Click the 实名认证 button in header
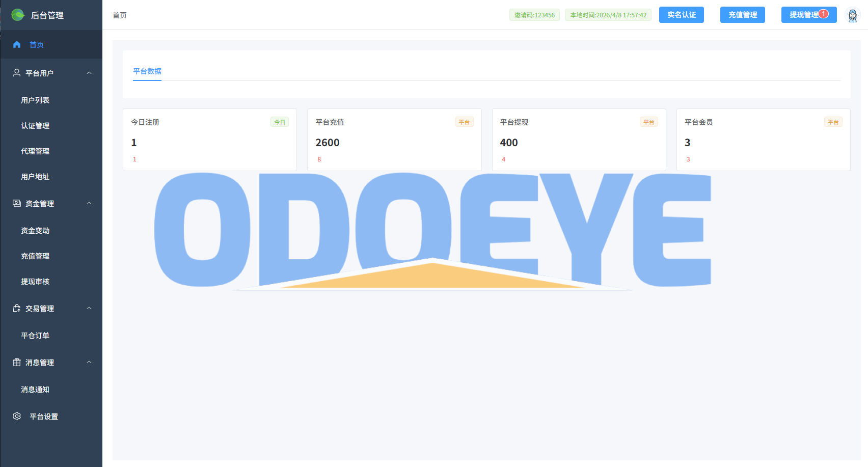868x467 pixels. 682,15
